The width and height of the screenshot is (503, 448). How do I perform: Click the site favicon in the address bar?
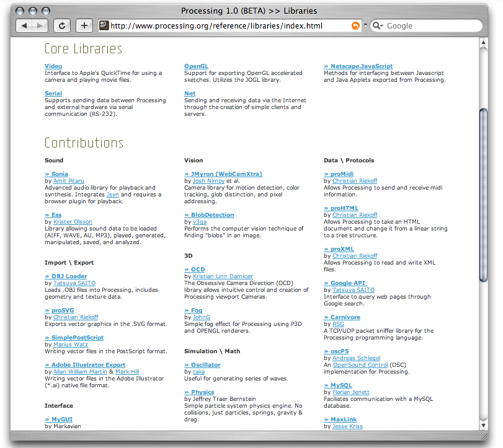[104, 26]
